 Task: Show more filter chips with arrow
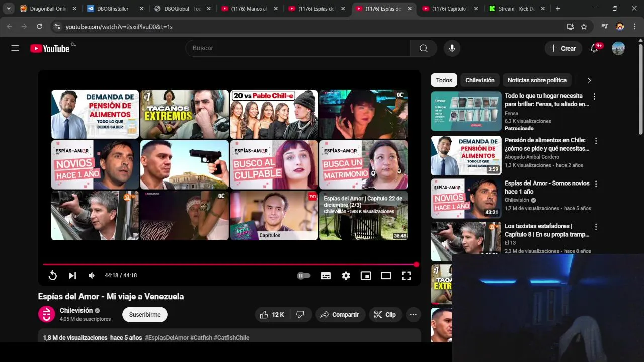click(x=589, y=80)
